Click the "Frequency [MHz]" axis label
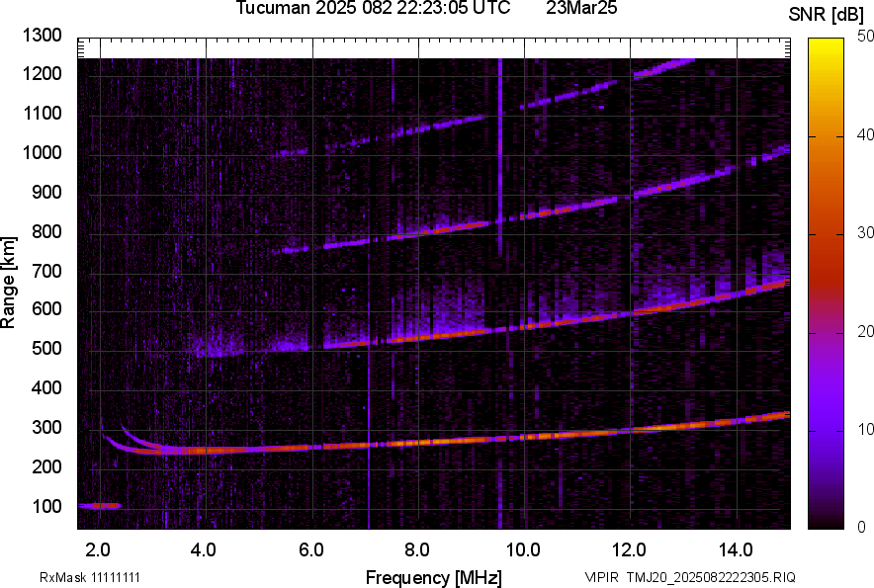Screen dimensions: 874x588 pos(434,577)
